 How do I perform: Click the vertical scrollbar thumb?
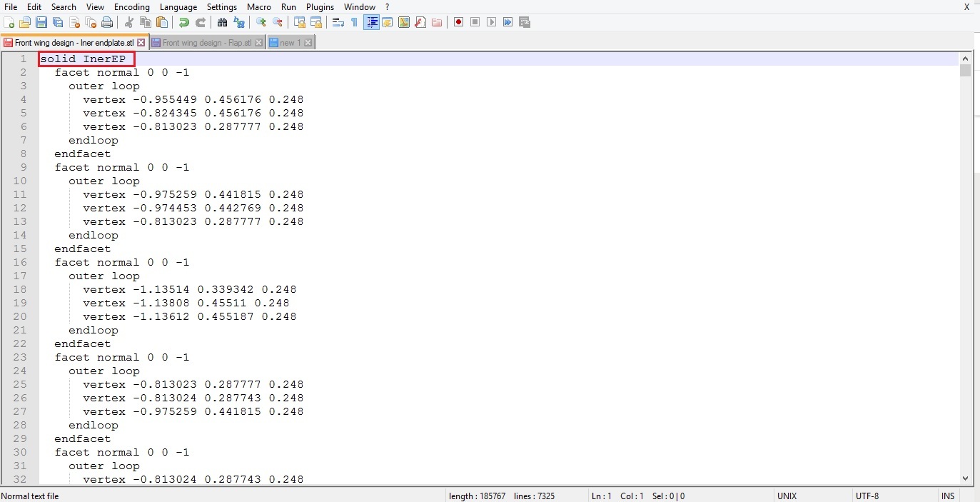(966, 70)
